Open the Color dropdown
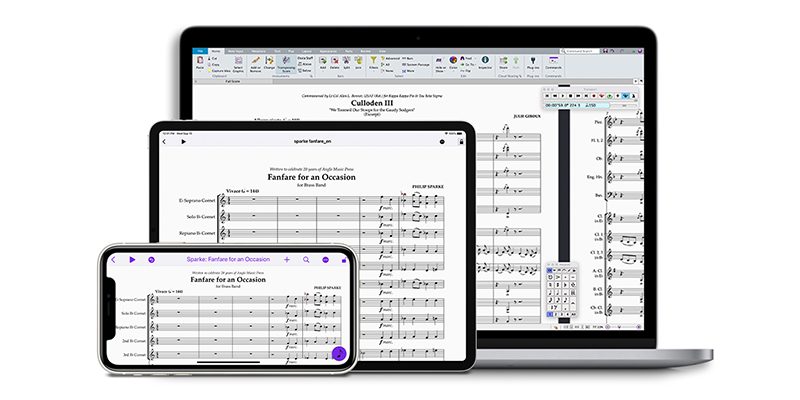Screen dimensions: 800x400 (453, 64)
